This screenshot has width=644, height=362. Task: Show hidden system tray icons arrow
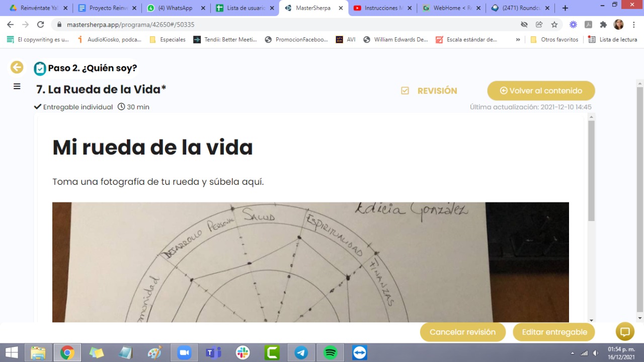point(573,353)
